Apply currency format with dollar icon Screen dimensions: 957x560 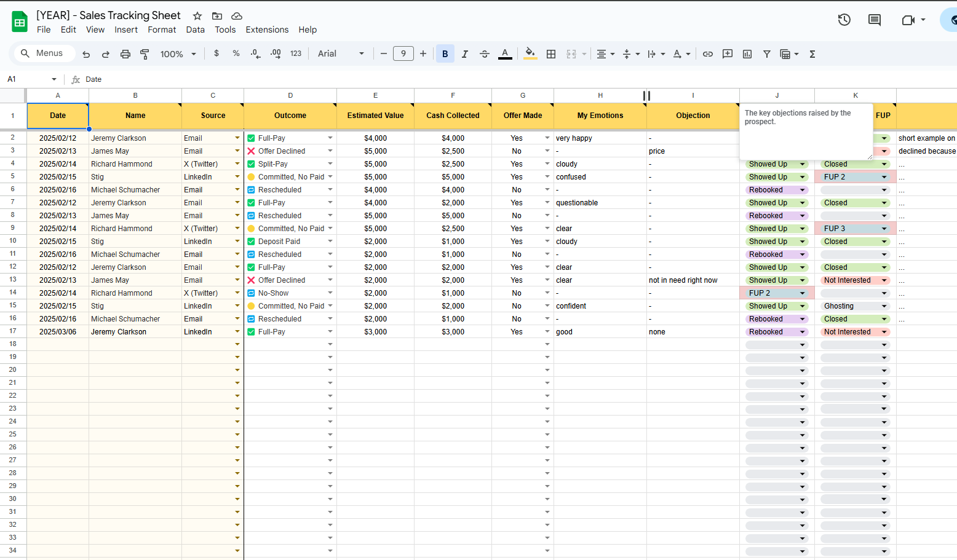click(216, 53)
